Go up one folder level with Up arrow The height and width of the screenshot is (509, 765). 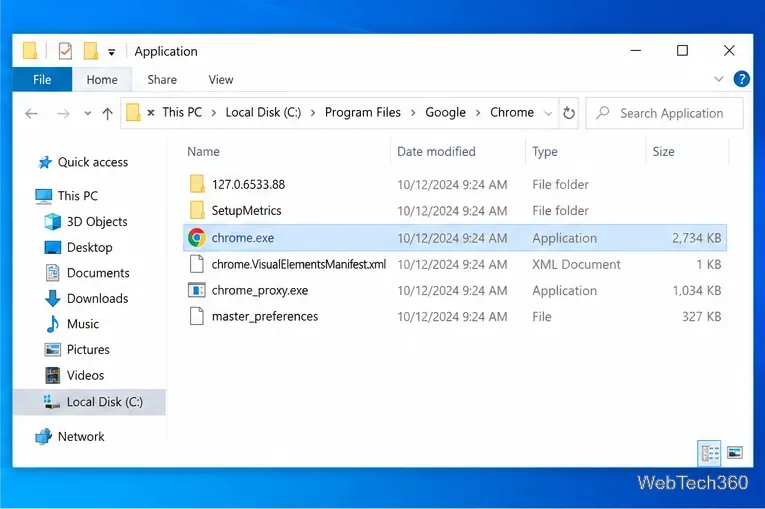[x=107, y=114]
